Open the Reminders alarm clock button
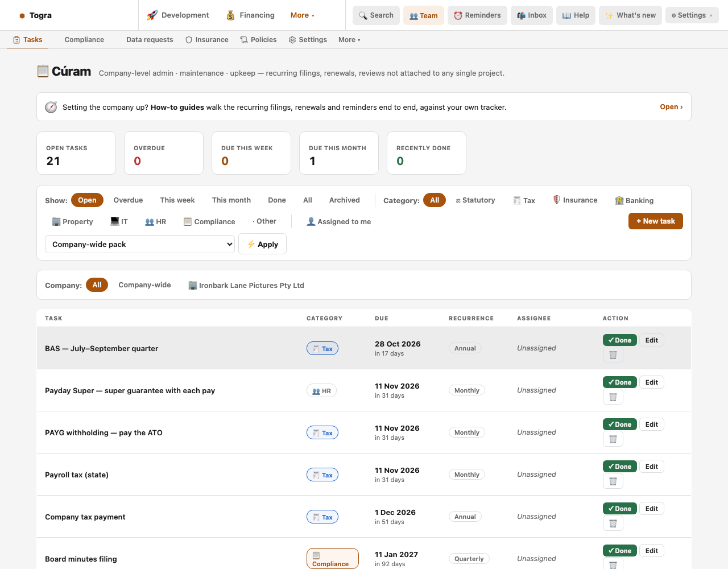Image resolution: width=728 pixels, height=569 pixels. (477, 15)
